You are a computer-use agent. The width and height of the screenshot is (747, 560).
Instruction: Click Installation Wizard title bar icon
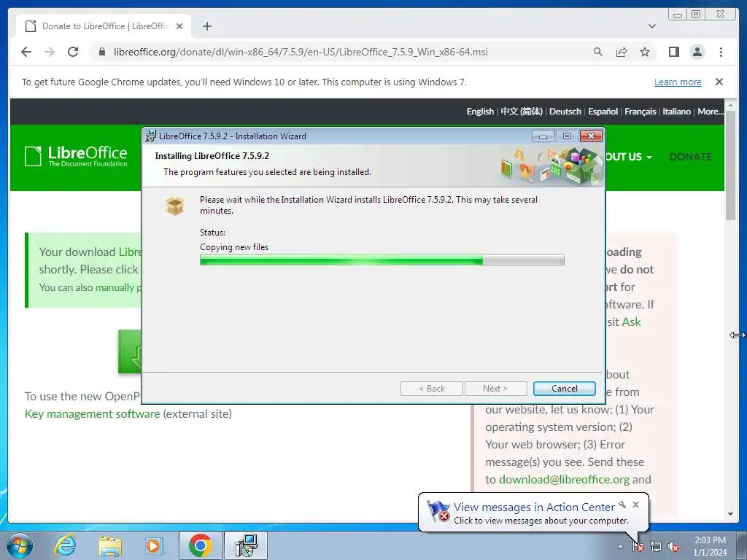click(x=150, y=136)
